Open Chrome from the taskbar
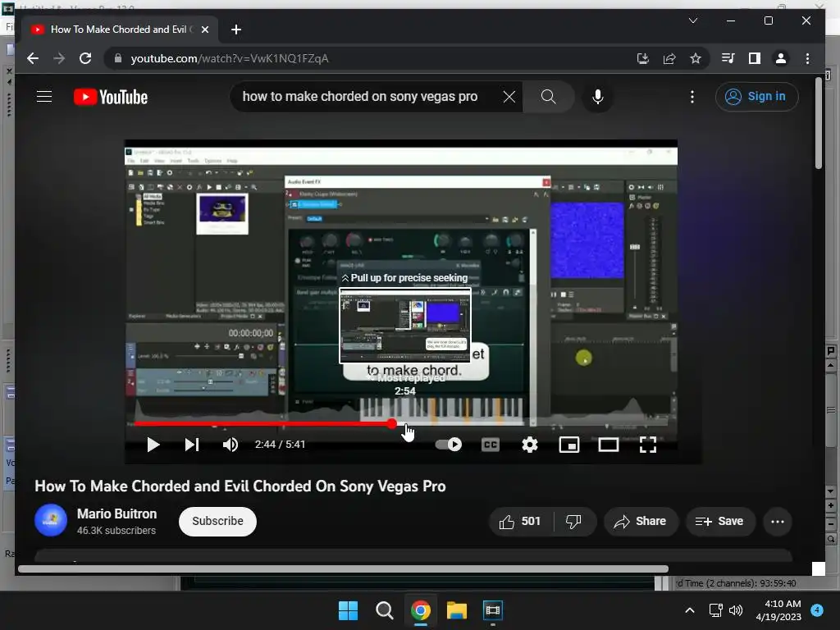Viewport: 840px width, 630px height. (421, 610)
